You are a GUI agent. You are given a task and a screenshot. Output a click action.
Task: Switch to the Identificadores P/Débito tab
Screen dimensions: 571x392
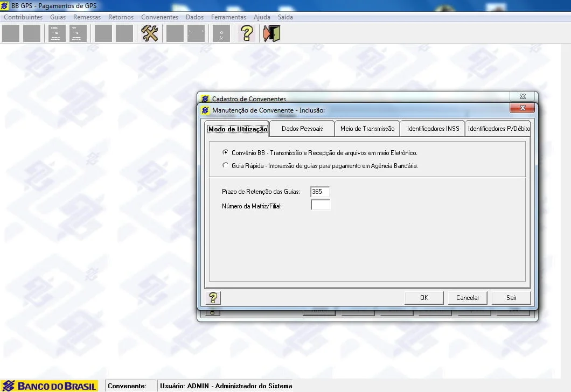498,129
